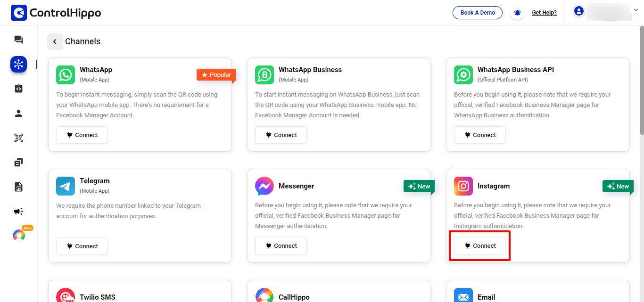
Task: Open the megaphone broadcast sidebar icon
Action: coord(18,211)
